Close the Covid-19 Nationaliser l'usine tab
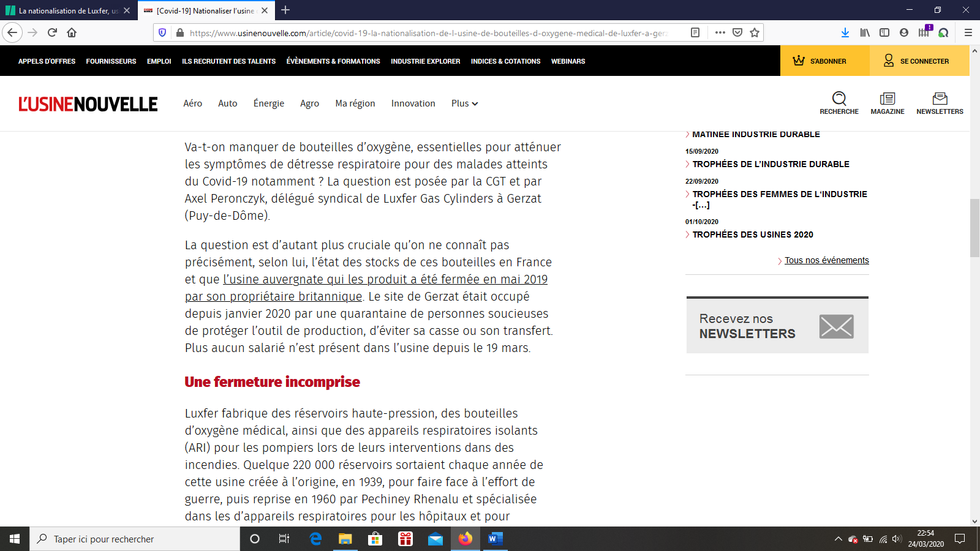Image resolution: width=980 pixels, height=551 pixels. [265, 10]
